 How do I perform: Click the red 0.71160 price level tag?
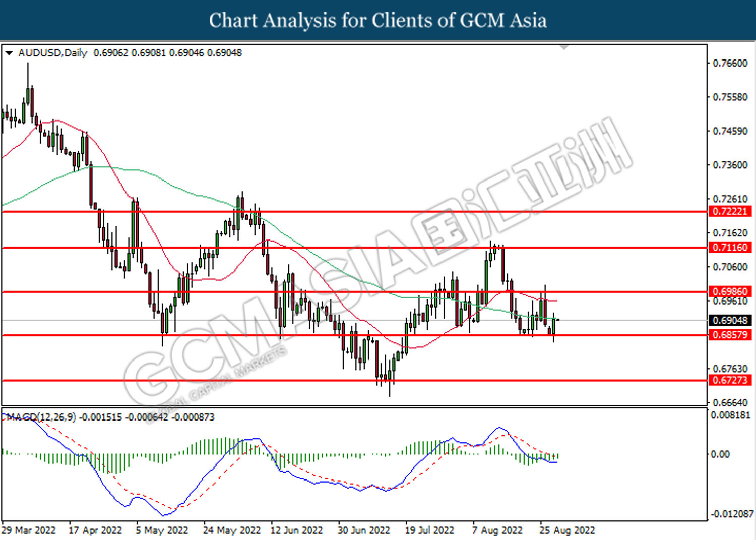point(730,247)
